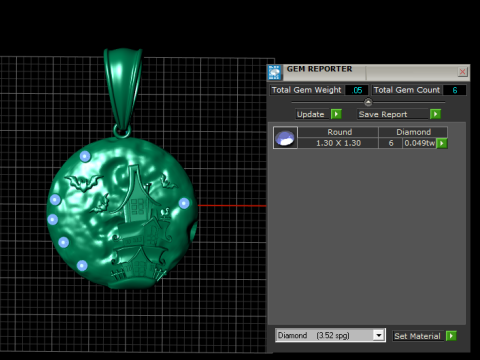Select the round diamond gem thumbnail
Viewport: 480px width, 360px height.
click(285, 138)
